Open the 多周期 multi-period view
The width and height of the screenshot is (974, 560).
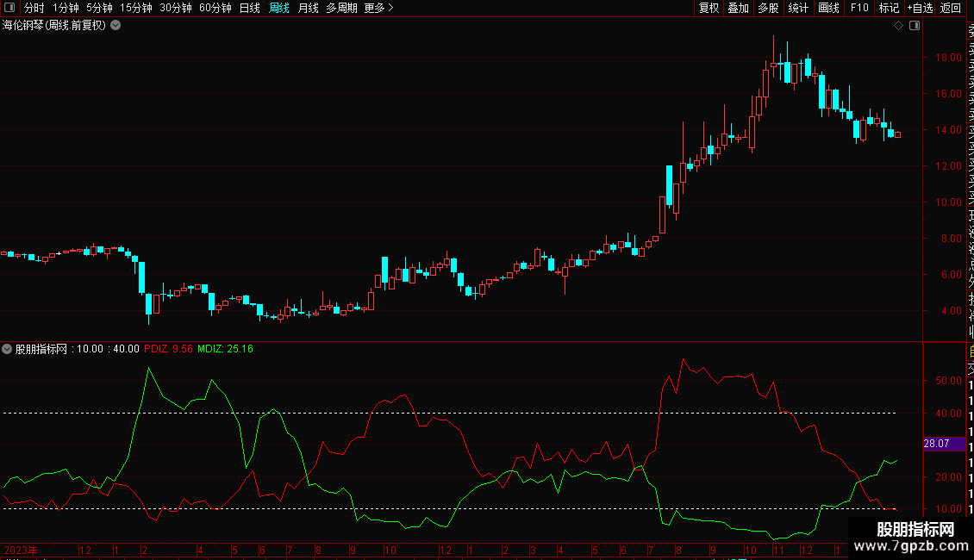[x=341, y=8]
